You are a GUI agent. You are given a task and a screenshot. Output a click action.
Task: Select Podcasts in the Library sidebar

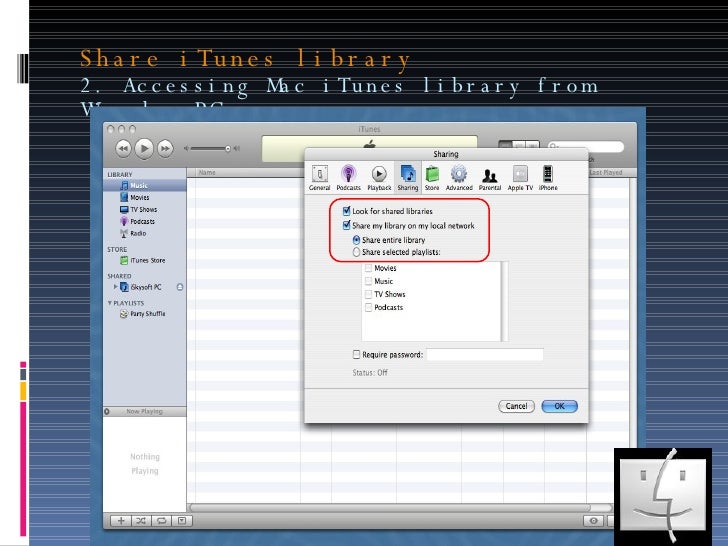click(x=144, y=221)
